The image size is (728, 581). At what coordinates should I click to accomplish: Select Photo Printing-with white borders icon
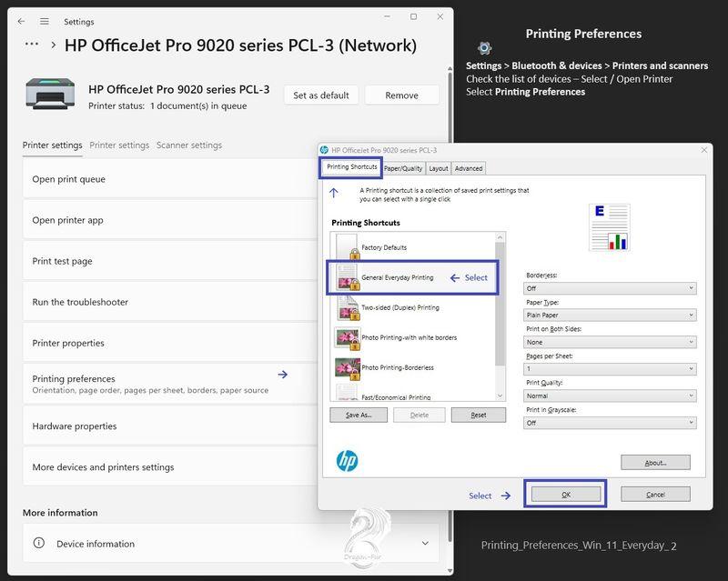(x=348, y=338)
